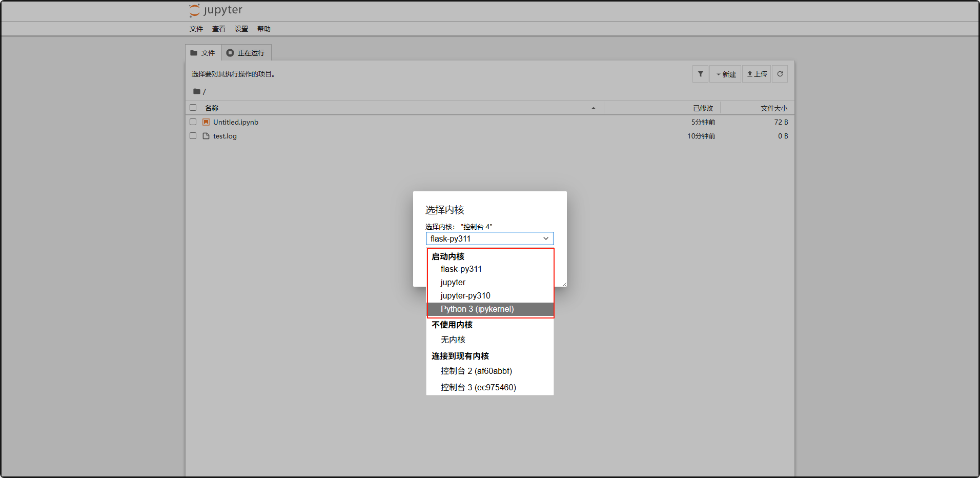Switch to the 正在运行 tab
This screenshot has height=478, width=980.
click(x=246, y=53)
